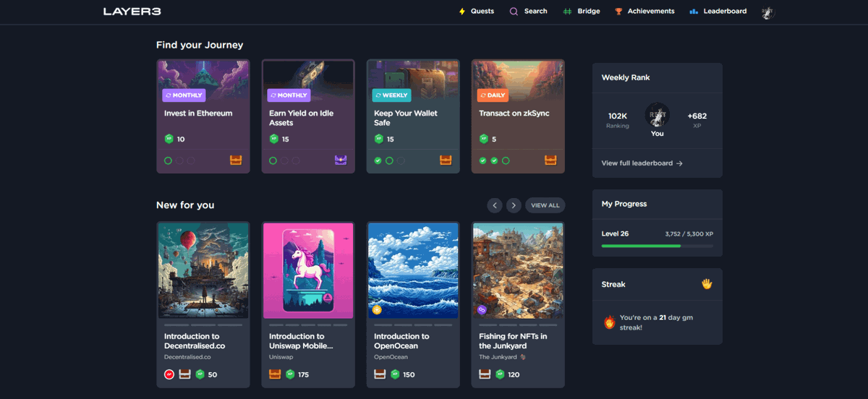Viewport: 868px width, 399px height.
Task: Click the purple chain badge on Junkyard artwork
Action: (x=482, y=309)
